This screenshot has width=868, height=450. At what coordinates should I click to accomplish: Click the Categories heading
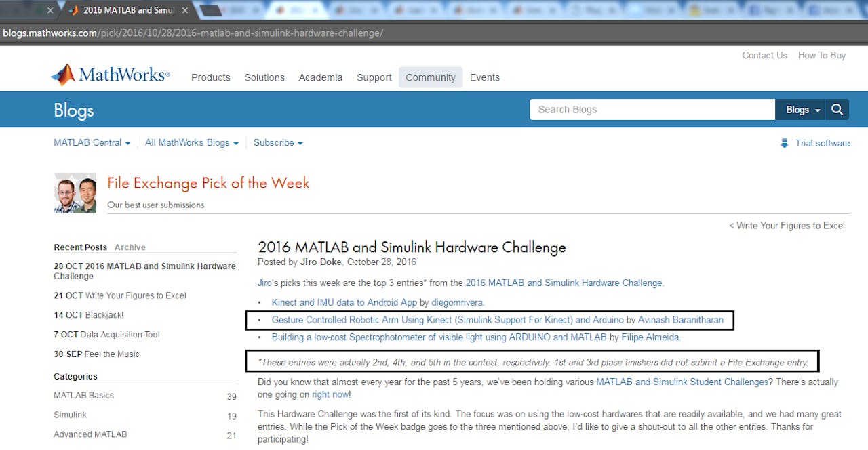point(75,376)
